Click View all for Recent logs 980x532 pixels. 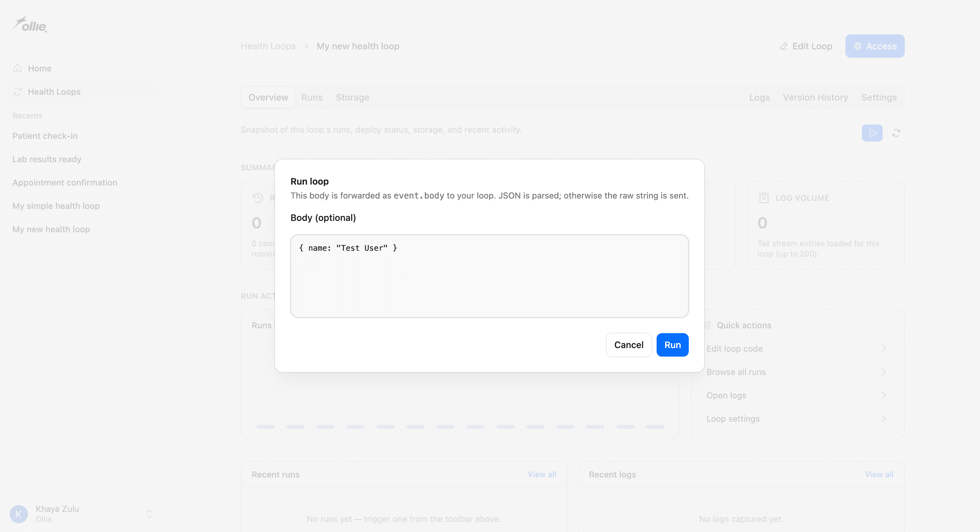click(879, 475)
